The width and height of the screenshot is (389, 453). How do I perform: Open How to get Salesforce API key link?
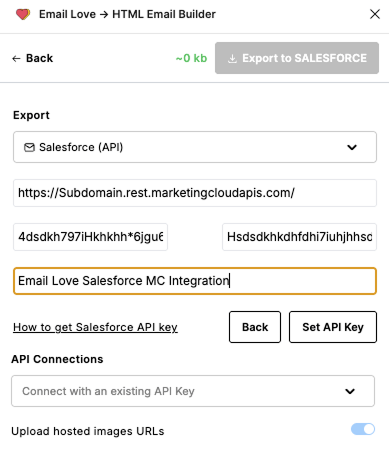(x=95, y=327)
